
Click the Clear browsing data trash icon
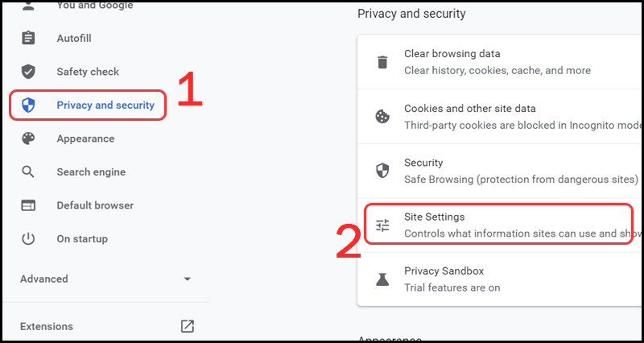383,62
